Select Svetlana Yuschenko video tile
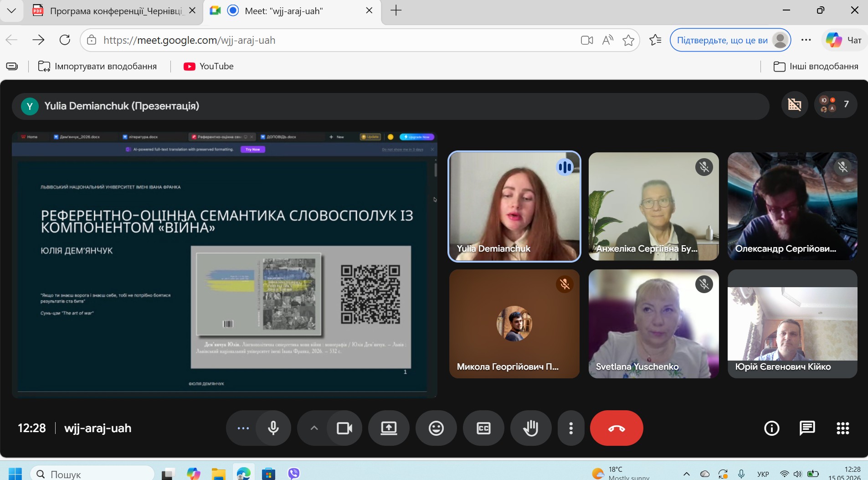The height and width of the screenshot is (480, 868). point(653,324)
